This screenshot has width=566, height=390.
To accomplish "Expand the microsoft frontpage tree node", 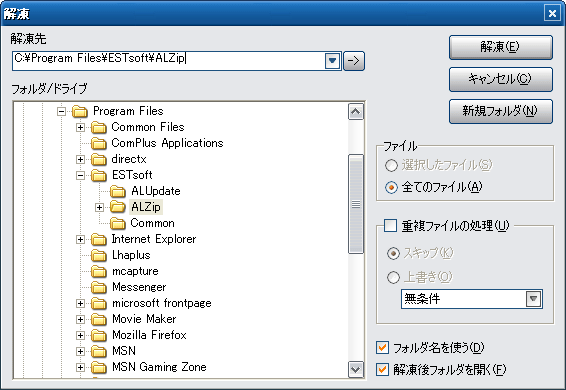I will tap(80, 303).
